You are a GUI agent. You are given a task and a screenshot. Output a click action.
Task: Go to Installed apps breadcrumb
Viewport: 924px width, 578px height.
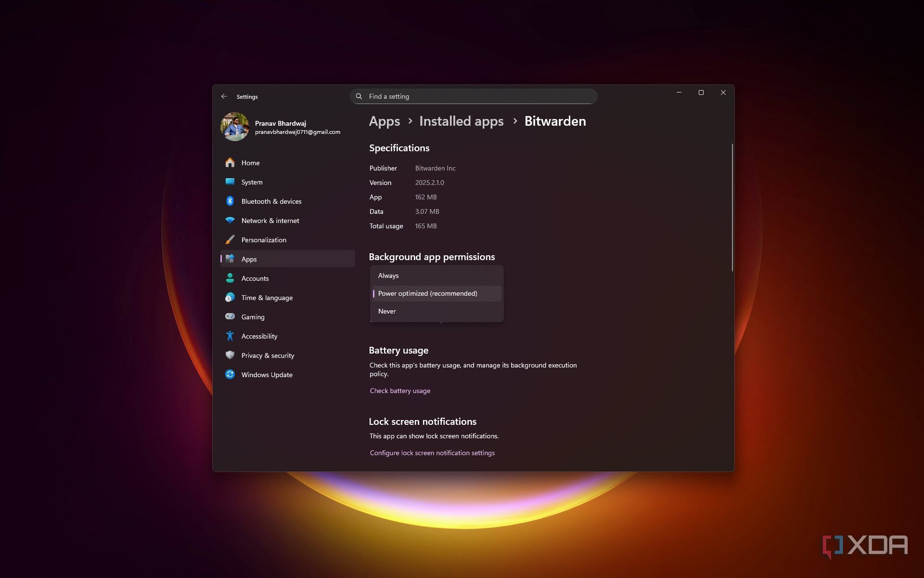(x=462, y=121)
